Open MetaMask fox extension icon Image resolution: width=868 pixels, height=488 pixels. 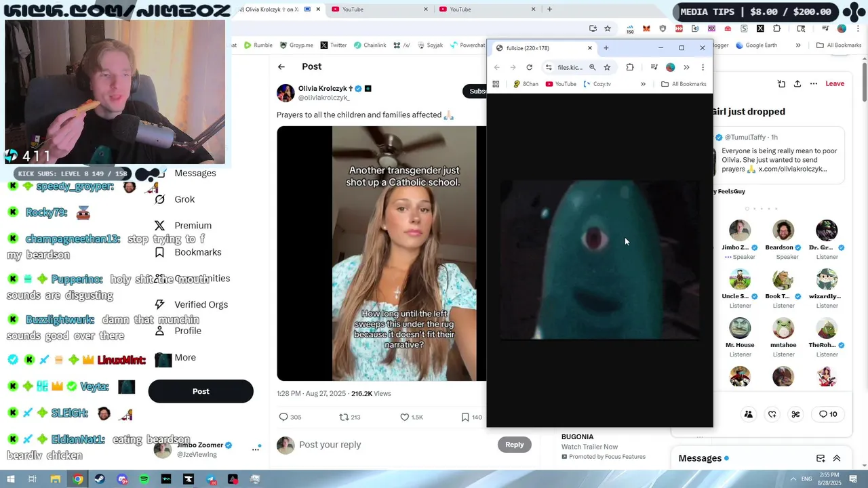pos(646,28)
